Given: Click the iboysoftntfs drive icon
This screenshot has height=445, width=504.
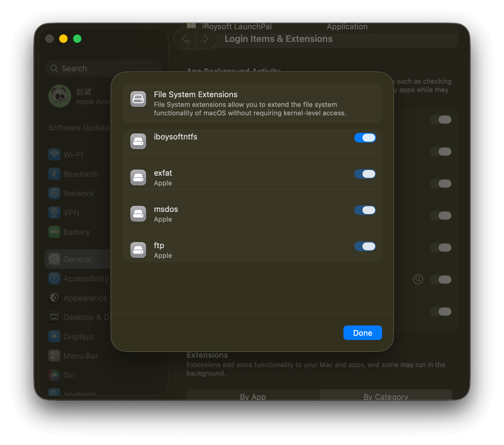Looking at the screenshot, I should [x=138, y=141].
